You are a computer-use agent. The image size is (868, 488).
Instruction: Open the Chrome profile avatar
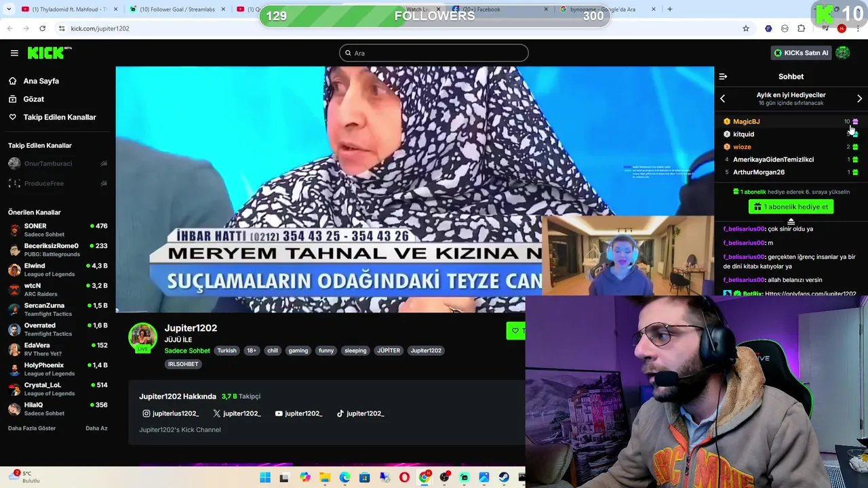842,28
